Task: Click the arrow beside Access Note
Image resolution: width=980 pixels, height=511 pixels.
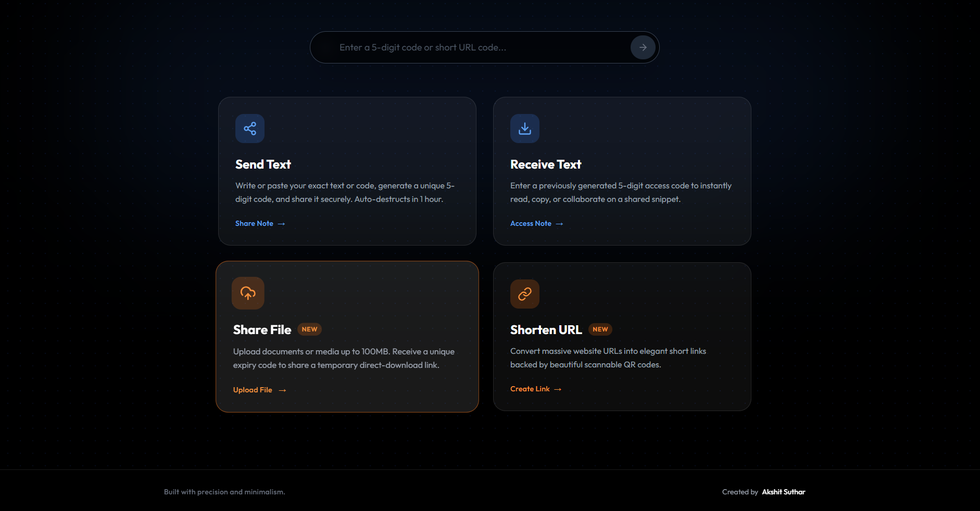Action: tap(560, 224)
